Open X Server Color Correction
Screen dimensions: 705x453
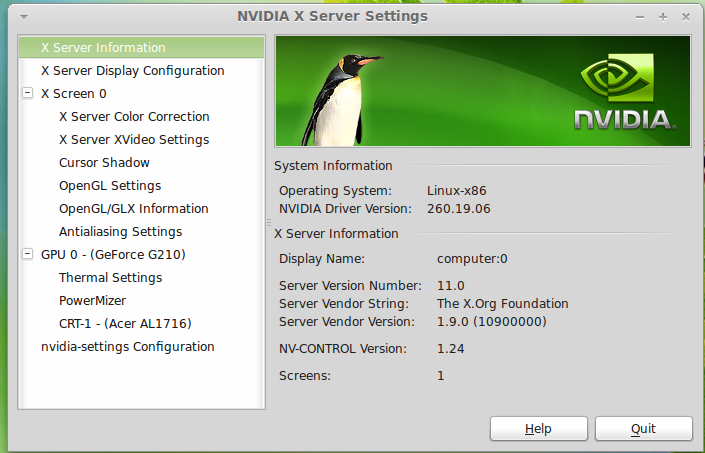[x=134, y=116]
